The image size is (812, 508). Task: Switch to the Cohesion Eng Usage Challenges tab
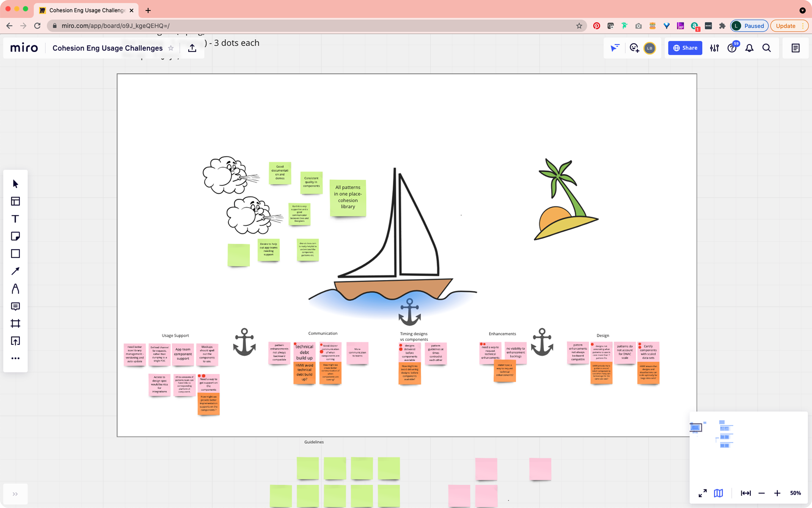pyautogui.click(x=86, y=10)
